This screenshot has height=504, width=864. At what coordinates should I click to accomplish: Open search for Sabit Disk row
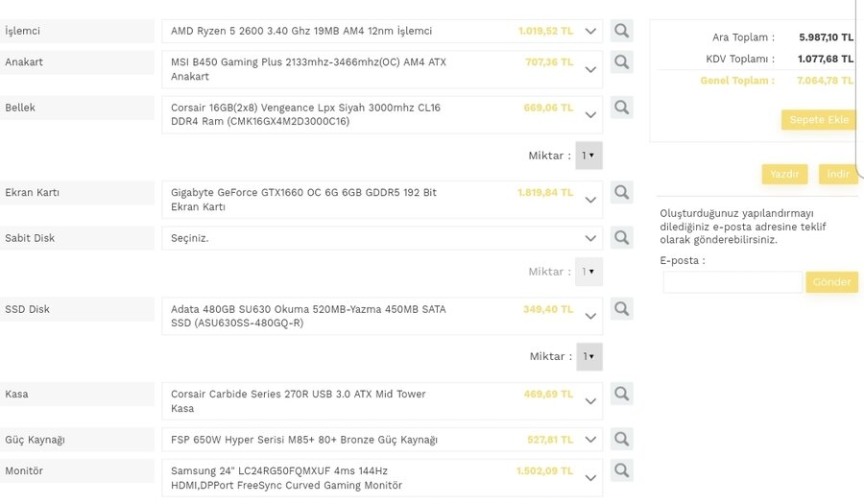(x=621, y=237)
